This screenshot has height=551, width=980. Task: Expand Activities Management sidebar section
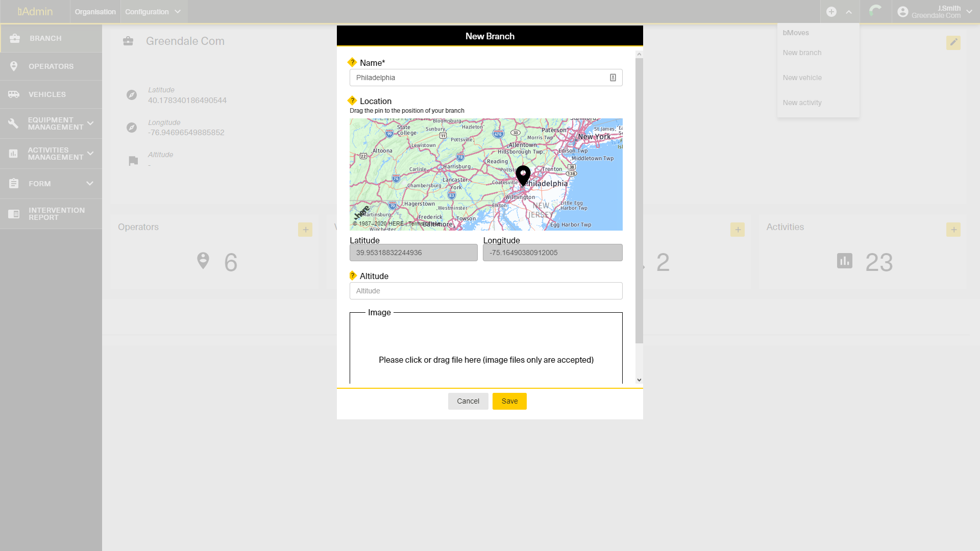point(90,154)
